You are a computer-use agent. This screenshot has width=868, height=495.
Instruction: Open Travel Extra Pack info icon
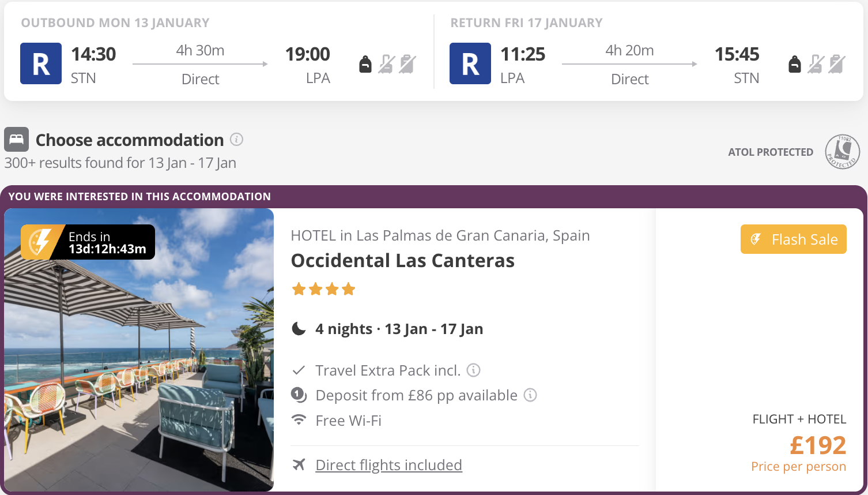click(473, 370)
